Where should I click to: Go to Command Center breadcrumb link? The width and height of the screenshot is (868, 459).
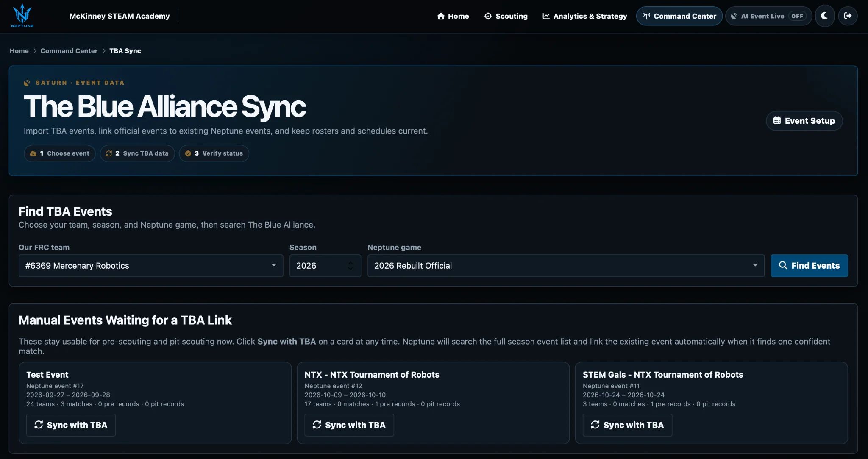(69, 51)
